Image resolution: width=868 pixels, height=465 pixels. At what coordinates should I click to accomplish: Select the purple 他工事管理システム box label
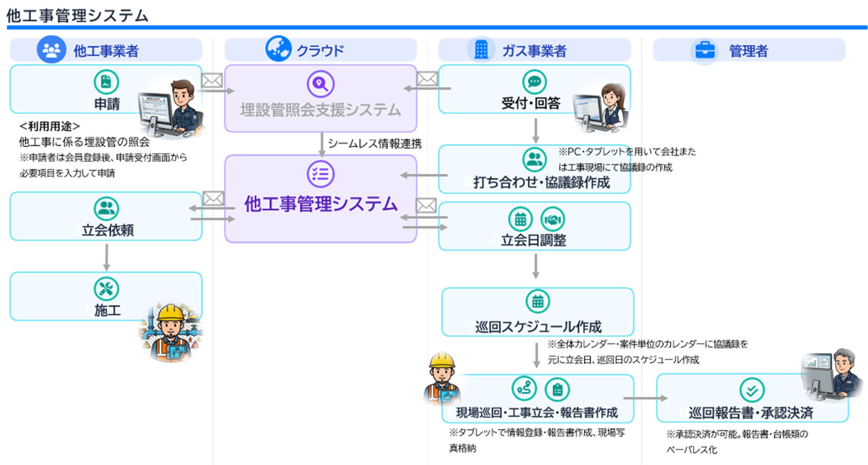321,204
